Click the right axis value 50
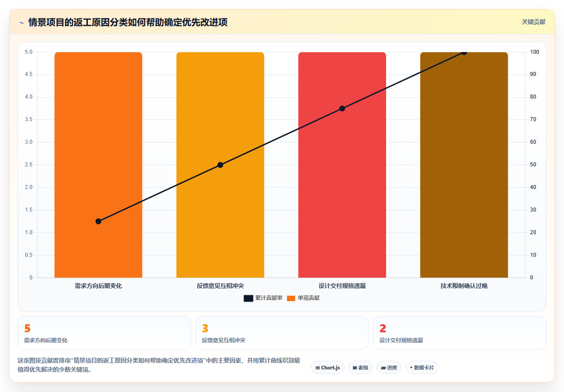This screenshot has width=564, height=392. tap(534, 165)
